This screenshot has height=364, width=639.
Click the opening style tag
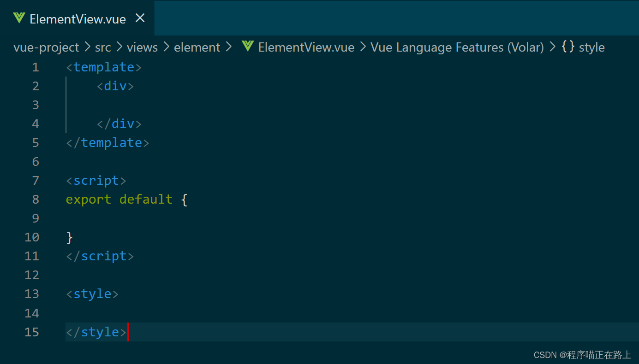coord(92,294)
